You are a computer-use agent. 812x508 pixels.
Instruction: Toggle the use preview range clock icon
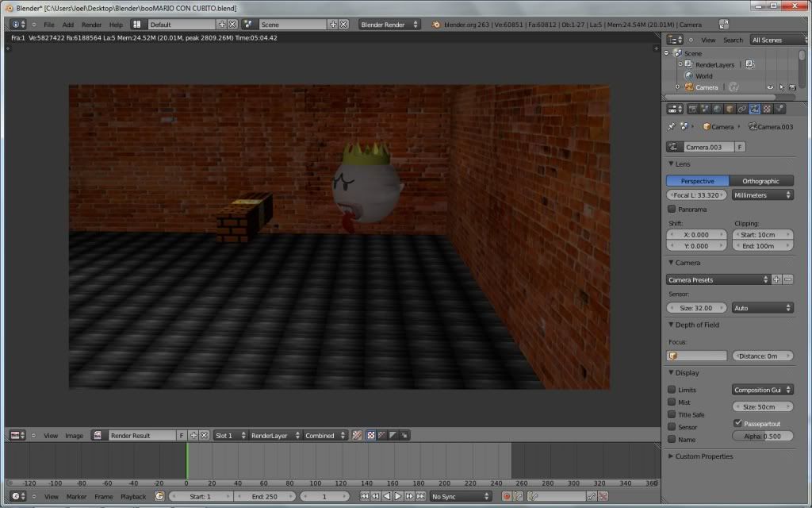159,497
